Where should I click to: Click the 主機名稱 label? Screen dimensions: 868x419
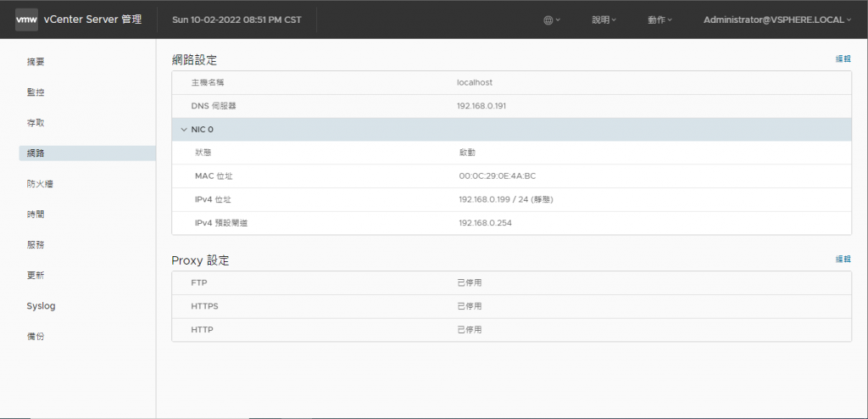pyautogui.click(x=208, y=82)
